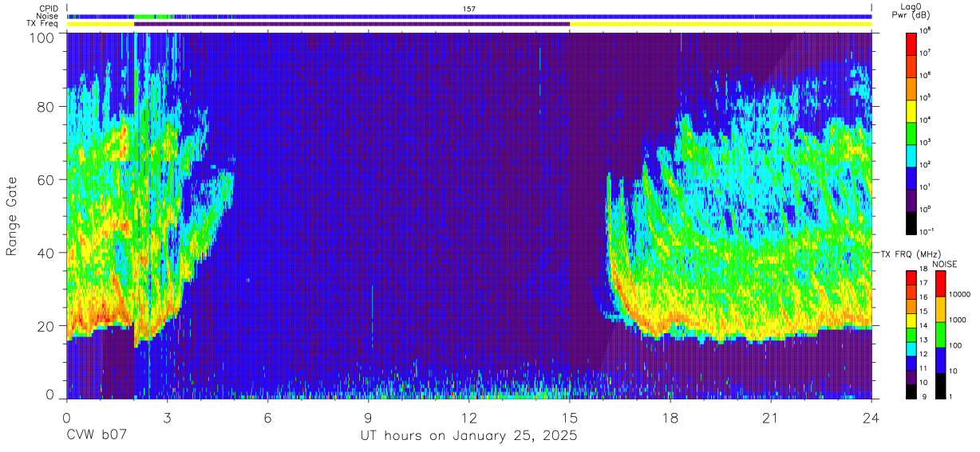Click the CPID label at top left
This screenshot has height=452, width=980.
point(48,8)
